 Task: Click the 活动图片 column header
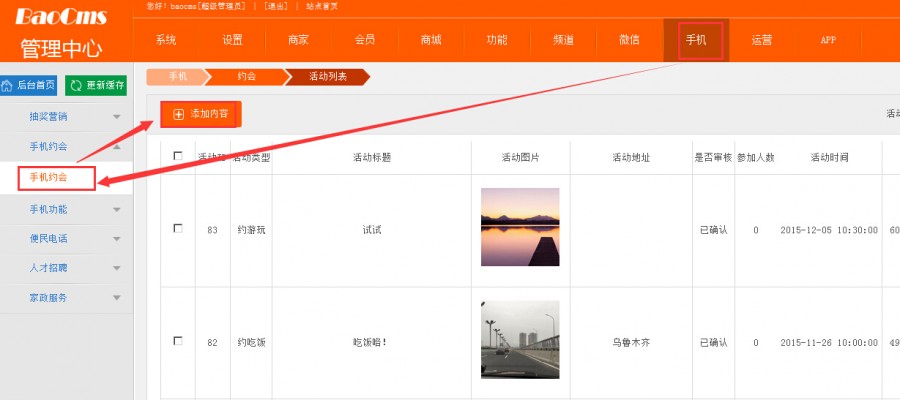click(x=521, y=157)
